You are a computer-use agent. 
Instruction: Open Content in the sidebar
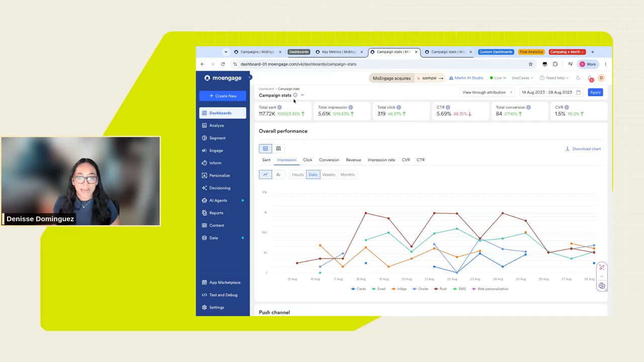(216, 225)
